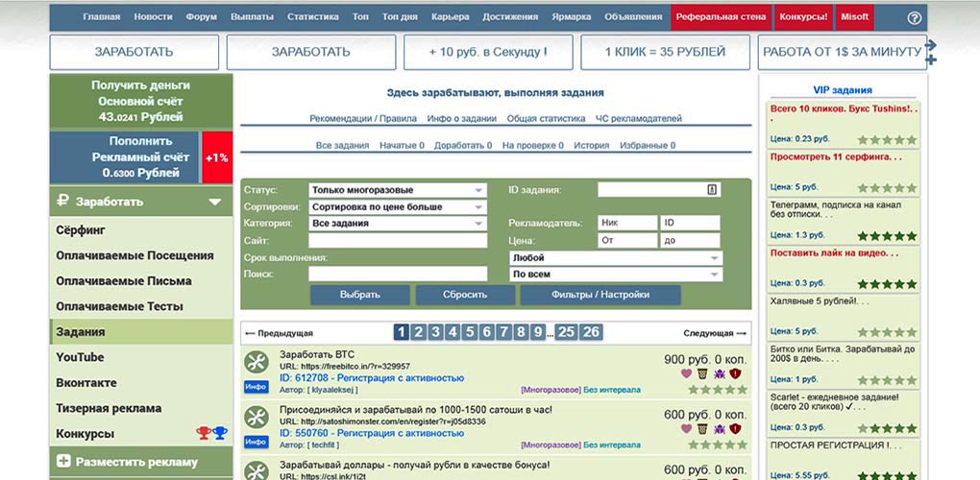Screen dimensions: 980x480
Task: Click the '1 КЛИК = 35 РУБЛЕЙ' banner
Action: coord(665,53)
